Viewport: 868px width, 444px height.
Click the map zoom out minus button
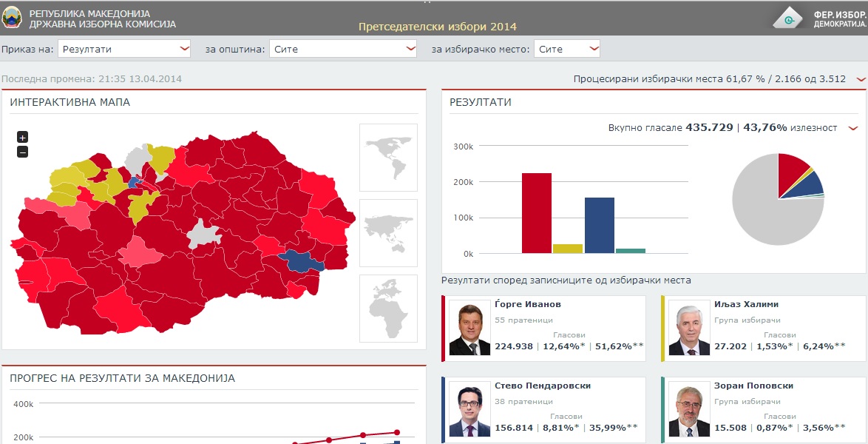[x=22, y=152]
